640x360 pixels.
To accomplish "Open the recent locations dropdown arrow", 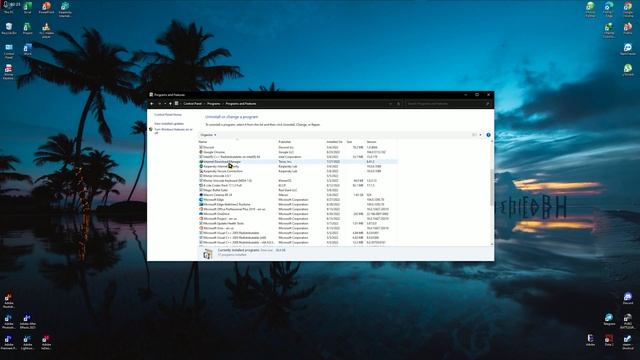I will pos(165,104).
